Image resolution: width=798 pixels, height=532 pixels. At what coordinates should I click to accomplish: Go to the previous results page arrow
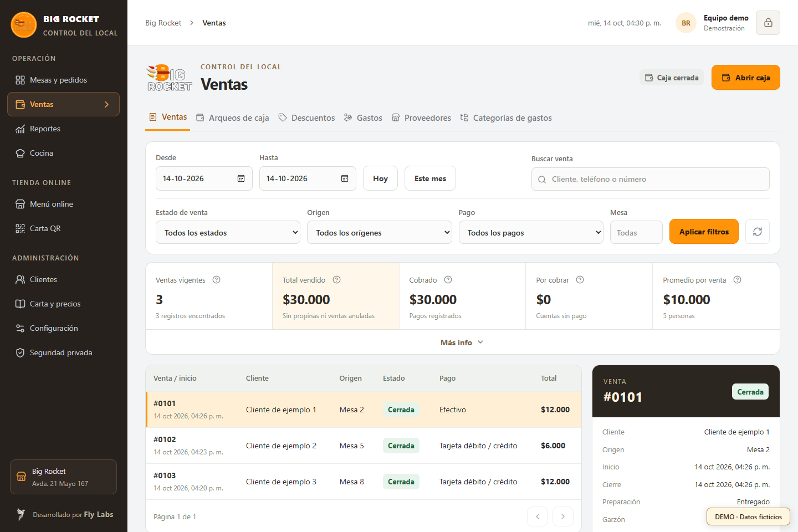pyautogui.click(x=538, y=516)
